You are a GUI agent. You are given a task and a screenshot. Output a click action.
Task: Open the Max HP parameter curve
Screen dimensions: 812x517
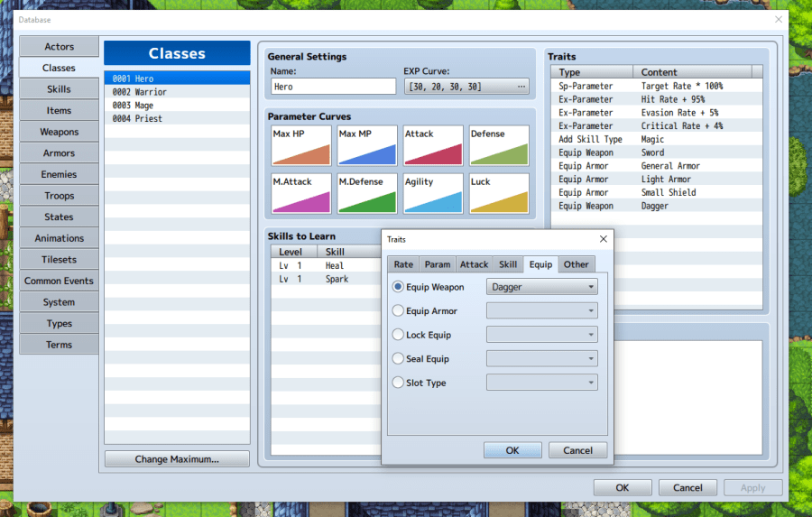pos(300,146)
